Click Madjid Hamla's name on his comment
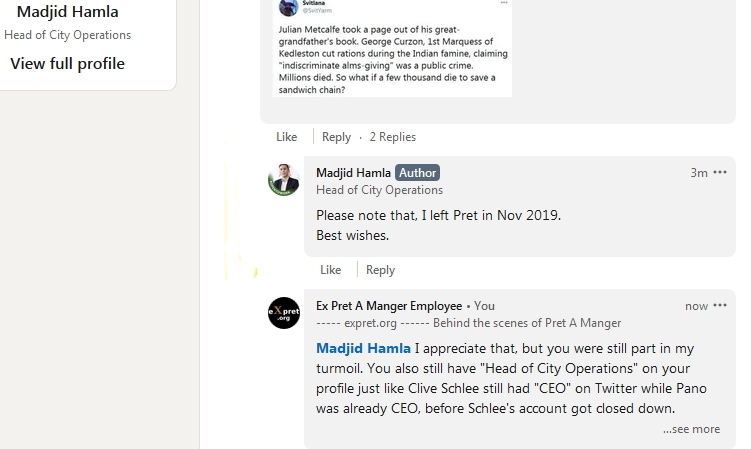 (x=353, y=173)
